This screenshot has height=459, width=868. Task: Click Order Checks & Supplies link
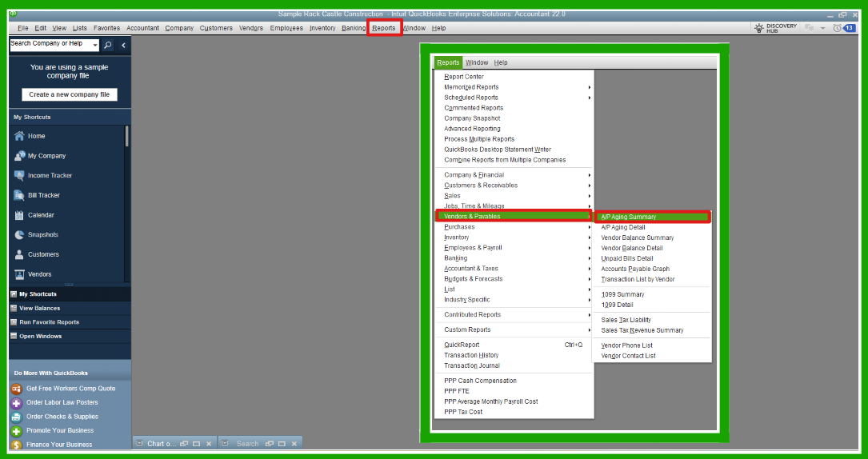click(62, 417)
